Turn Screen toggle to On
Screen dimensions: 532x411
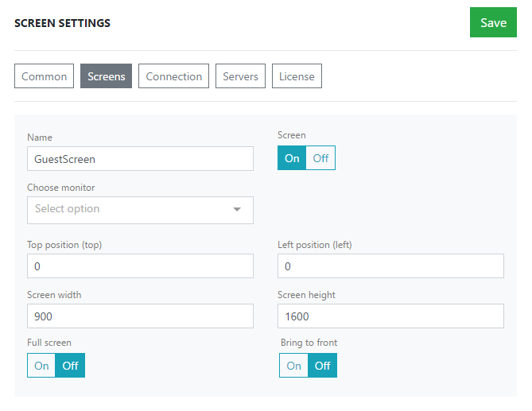click(x=292, y=158)
